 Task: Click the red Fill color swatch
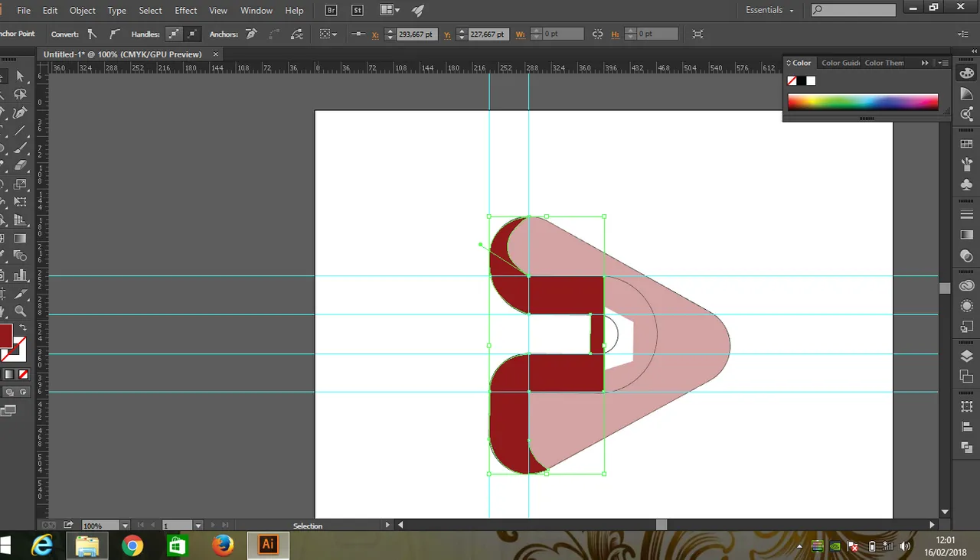point(5,336)
